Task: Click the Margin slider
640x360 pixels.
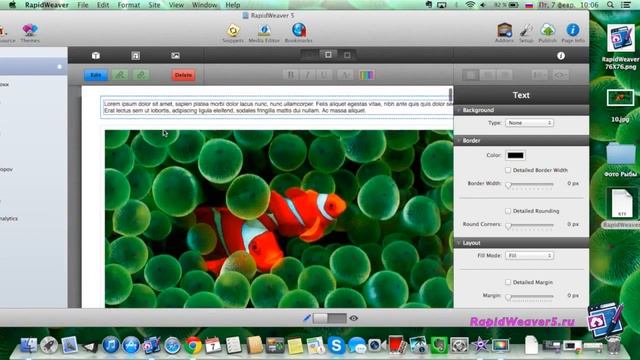Action: [x=531, y=296]
